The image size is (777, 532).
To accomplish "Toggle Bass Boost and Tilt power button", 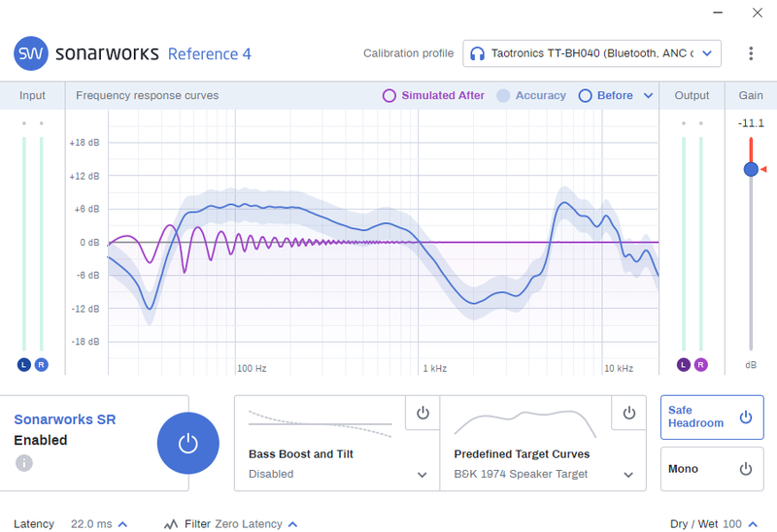I will coord(422,413).
